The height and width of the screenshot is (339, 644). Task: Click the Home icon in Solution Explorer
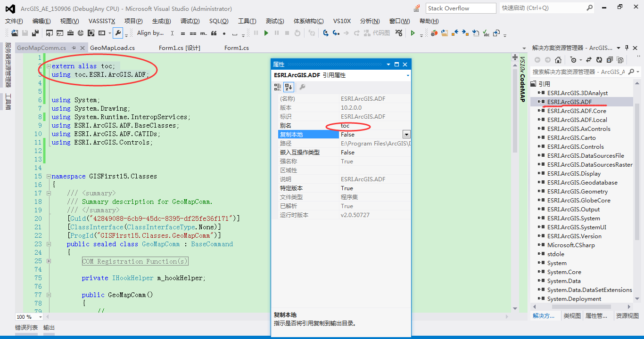[x=558, y=60]
